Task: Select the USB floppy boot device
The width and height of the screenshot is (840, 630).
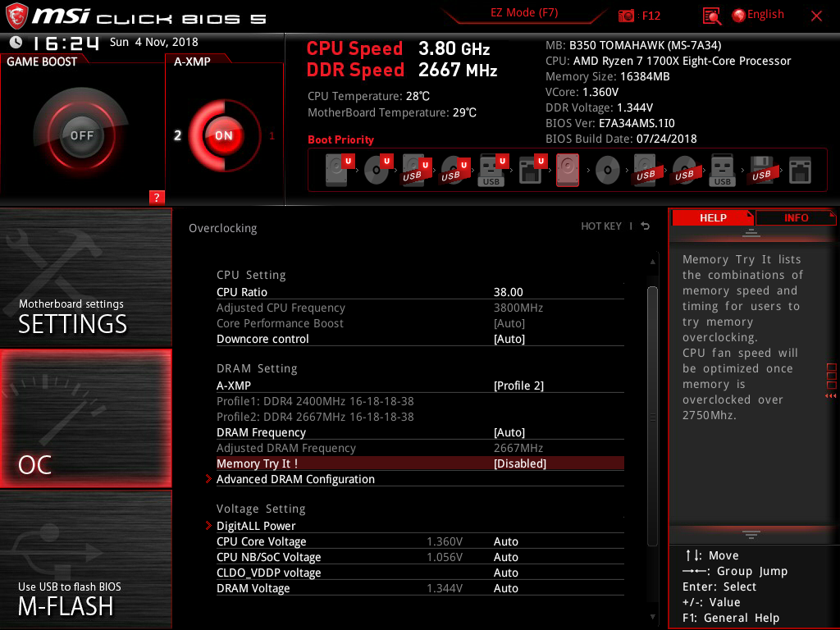Action: click(x=762, y=170)
